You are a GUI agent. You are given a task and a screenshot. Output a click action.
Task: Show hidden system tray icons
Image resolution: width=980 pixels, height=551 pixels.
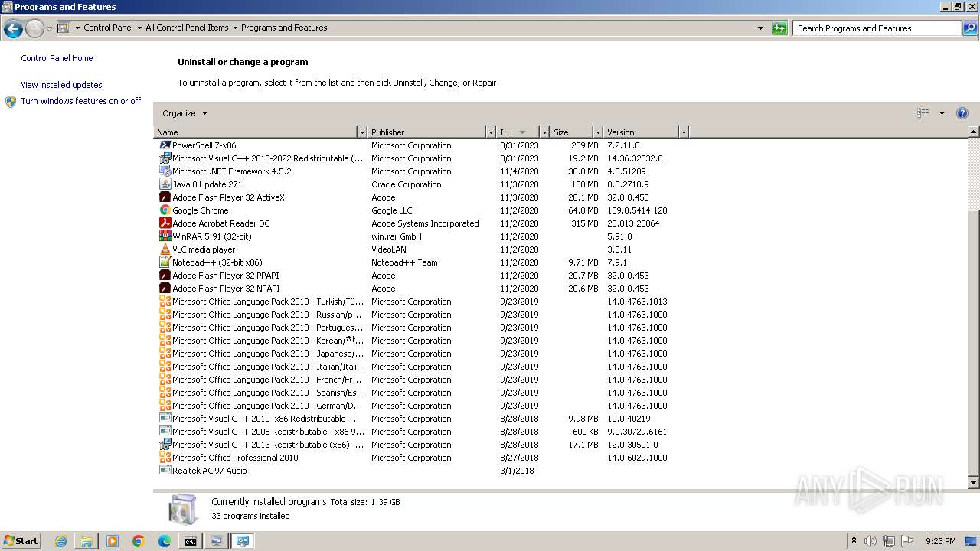coord(854,540)
